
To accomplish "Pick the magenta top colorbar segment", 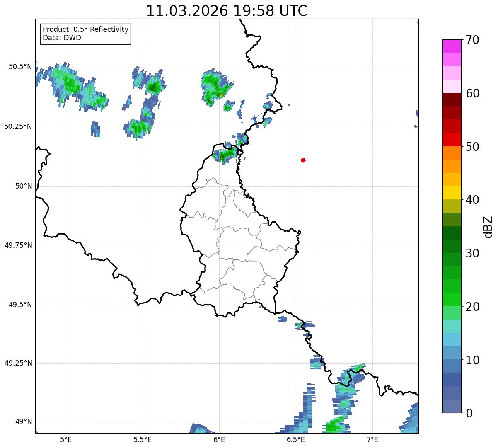I will [x=452, y=46].
